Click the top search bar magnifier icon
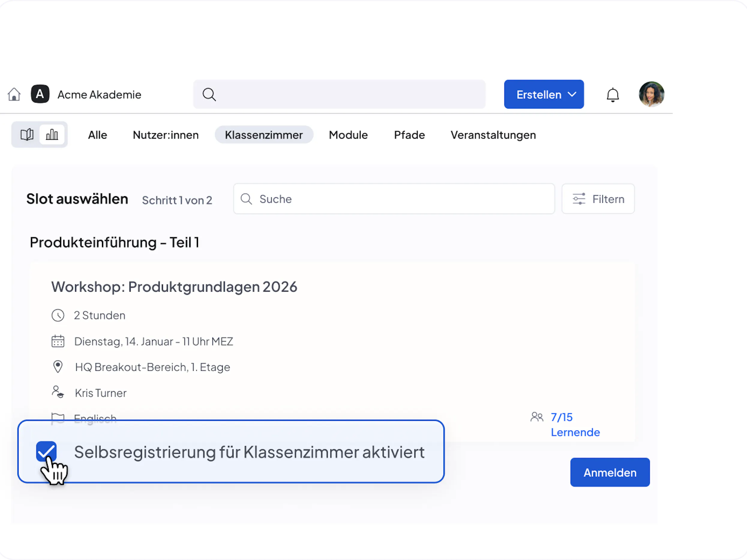 pos(209,94)
